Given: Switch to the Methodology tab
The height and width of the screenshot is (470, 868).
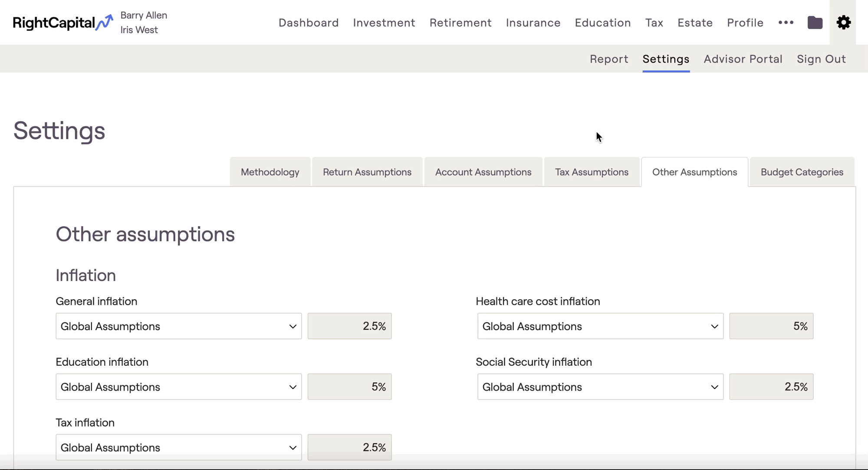Looking at the screenshot, I should pyautogui.click(x=270, y=172).
